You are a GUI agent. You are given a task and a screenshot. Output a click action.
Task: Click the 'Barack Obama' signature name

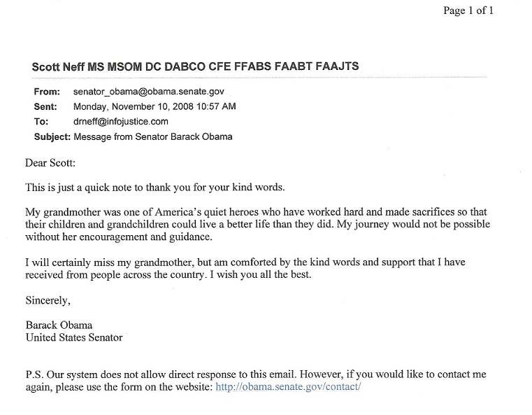(x=58, y=325)
